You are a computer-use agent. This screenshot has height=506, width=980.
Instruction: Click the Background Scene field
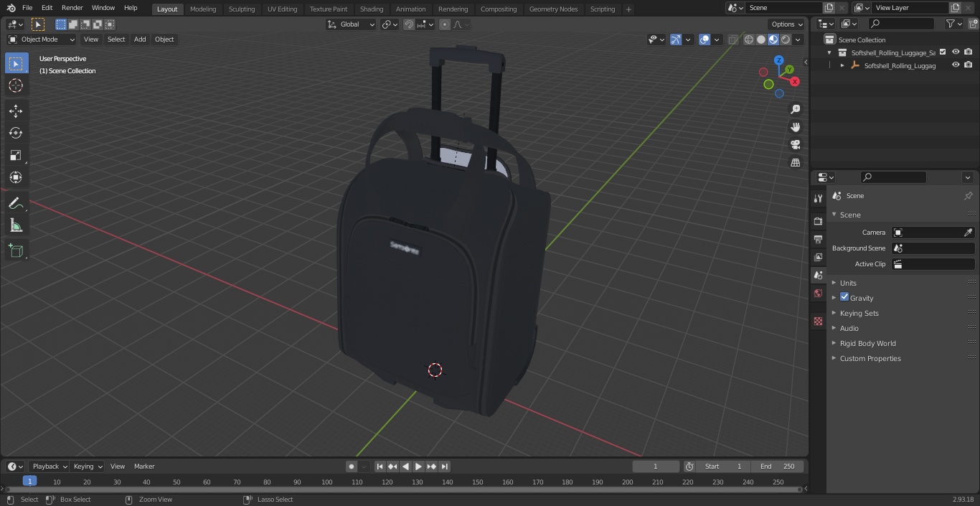click(x=933, y=248)
